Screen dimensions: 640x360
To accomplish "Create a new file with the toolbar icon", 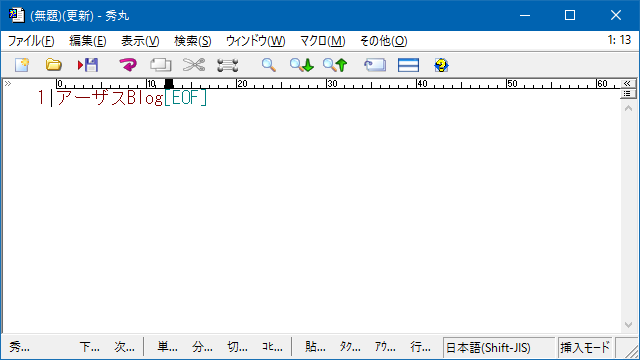I will click(x=22, y=65).
